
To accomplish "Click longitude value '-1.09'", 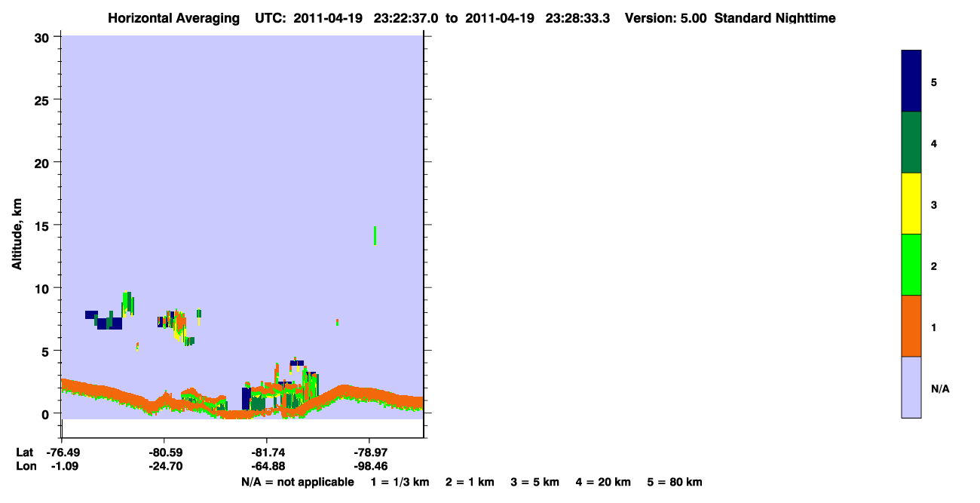I will [x=64, y=466].
